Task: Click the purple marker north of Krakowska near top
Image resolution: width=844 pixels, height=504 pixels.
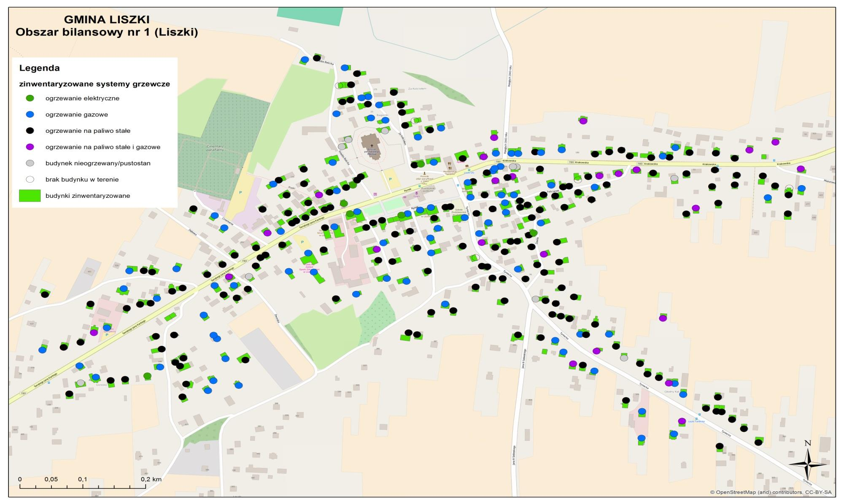Action: point(583,121)
